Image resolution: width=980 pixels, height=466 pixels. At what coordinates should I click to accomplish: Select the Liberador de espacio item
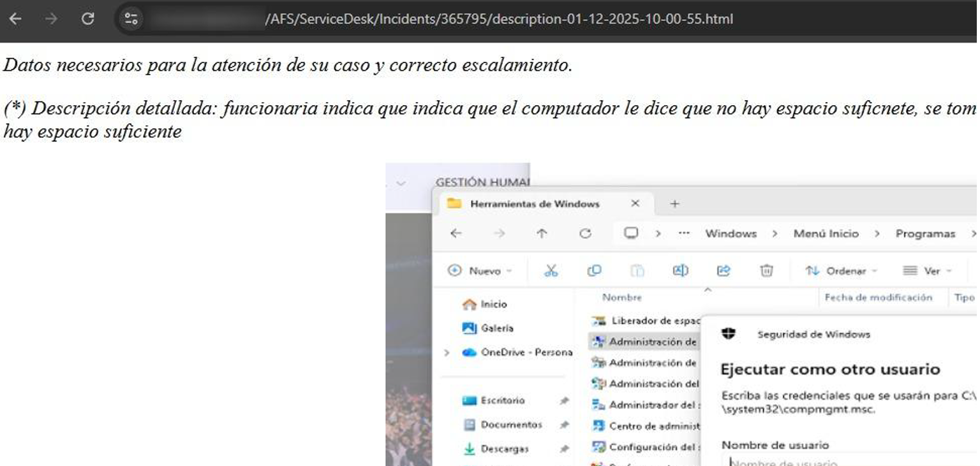click(645, 321)
